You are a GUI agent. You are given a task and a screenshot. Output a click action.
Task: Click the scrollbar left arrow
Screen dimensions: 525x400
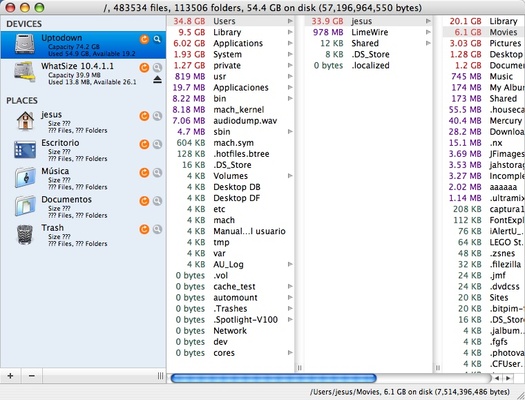click(x=497, y=378)
